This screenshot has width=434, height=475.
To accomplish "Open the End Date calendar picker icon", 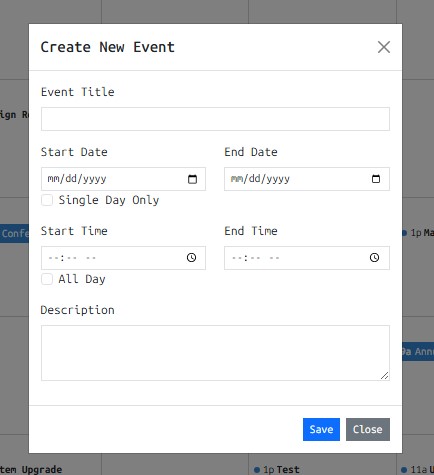I will click(376, 179).
